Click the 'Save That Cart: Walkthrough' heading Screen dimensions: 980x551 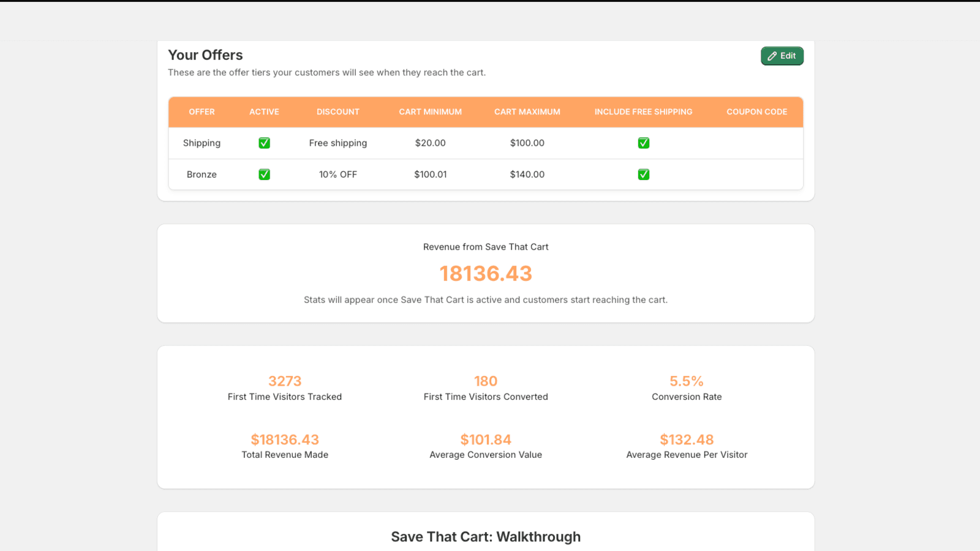(x=486, y=537)
